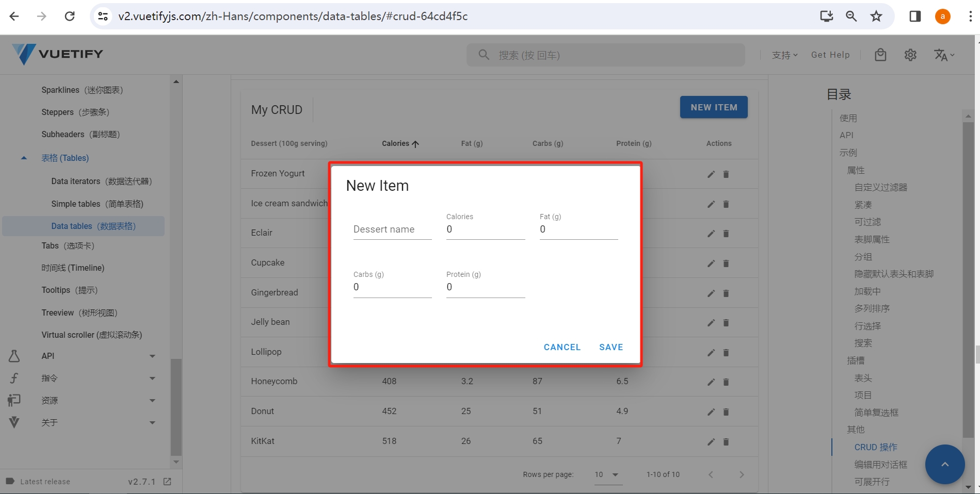Open the 支持 dropdown in the header
Image resolution: width=980 pixels, height=494 pixels.
(x=784, y=55)
